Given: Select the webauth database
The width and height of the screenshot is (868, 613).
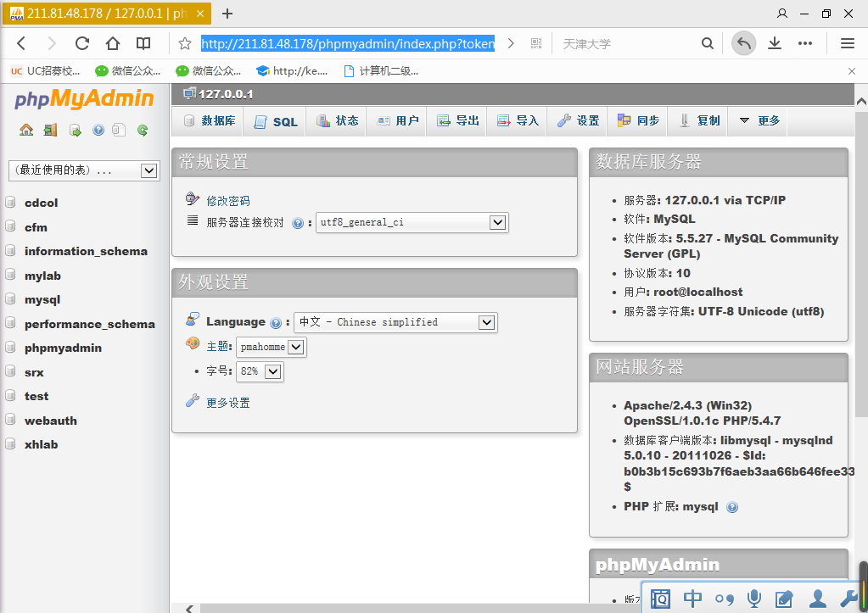Looking at the screenshot, I should click(x=50, y=421).
